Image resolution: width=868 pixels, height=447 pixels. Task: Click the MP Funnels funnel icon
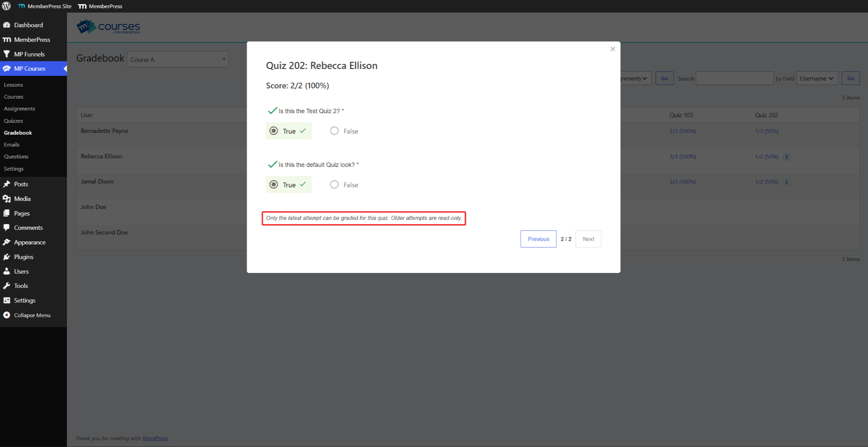6,54
